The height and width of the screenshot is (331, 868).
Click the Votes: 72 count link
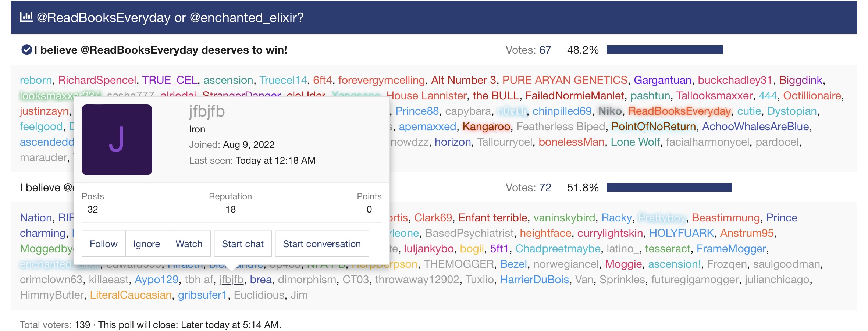pyautogui.click(x=545, y=188)
